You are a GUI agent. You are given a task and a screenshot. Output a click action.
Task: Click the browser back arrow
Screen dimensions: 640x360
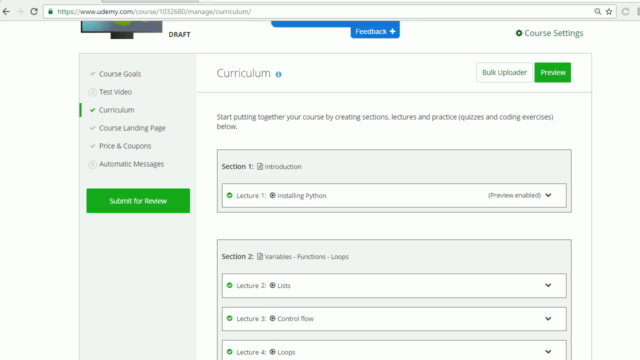coord(6,11)
